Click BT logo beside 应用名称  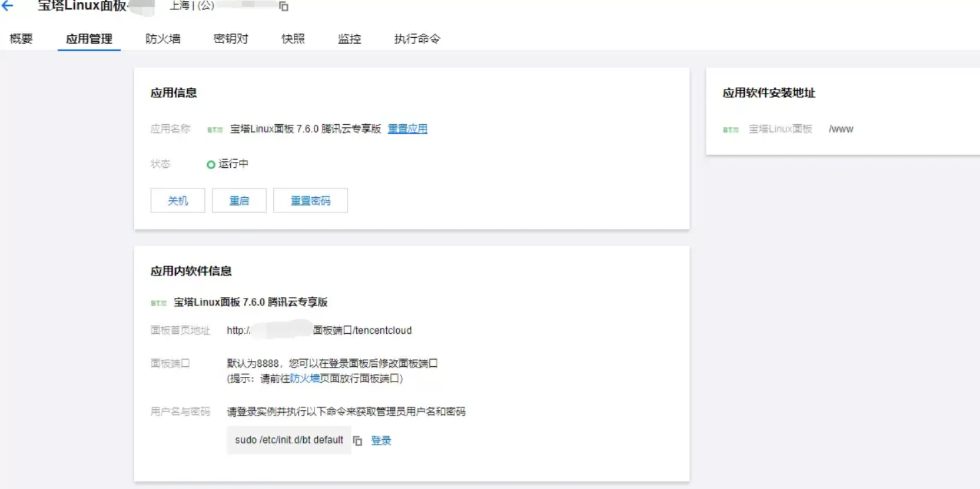215,130
